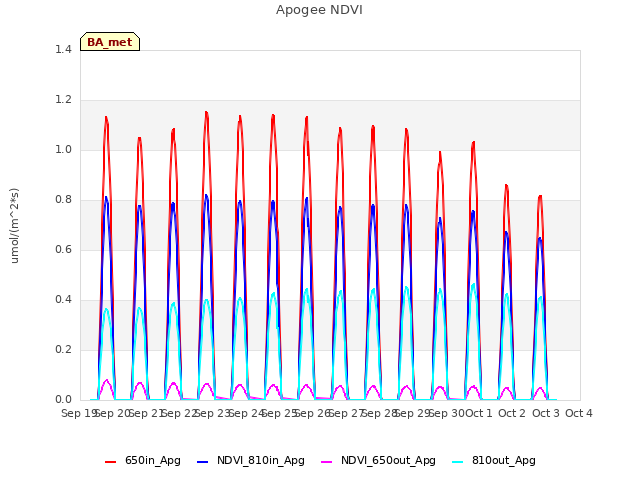Click the 1.0 y-axis tick label
This screenshot has height=480, width=640.
[x=63, y=149]
